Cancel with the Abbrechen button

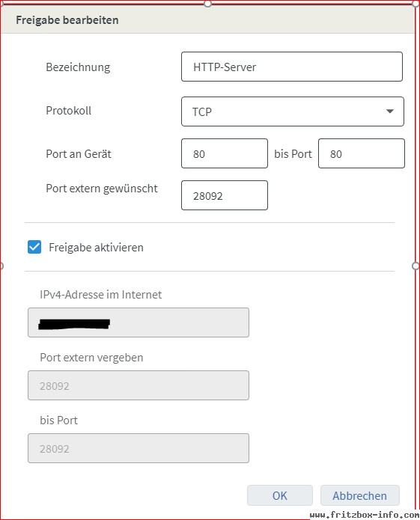(360, 495)
